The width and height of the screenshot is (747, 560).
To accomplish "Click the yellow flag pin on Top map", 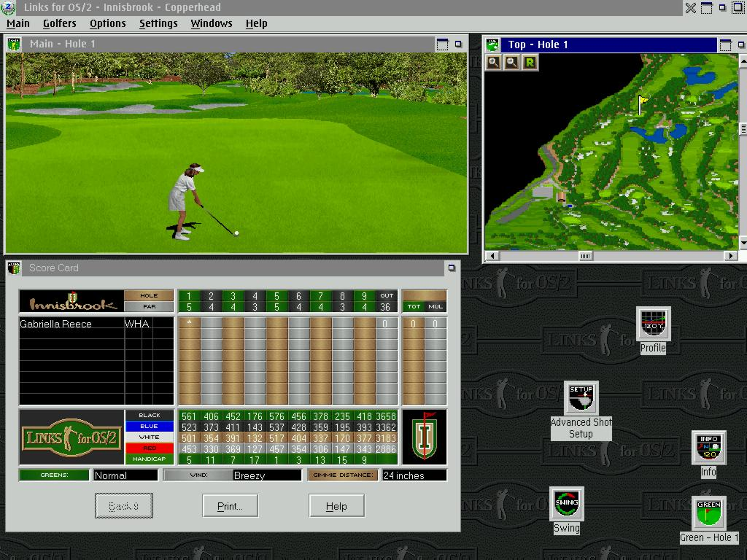I will coord(643,104).
